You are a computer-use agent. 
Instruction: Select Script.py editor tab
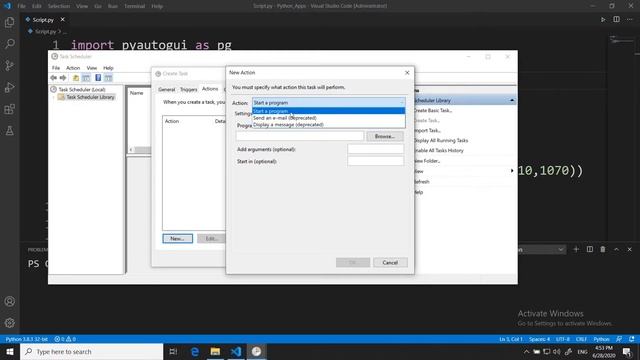43,20
